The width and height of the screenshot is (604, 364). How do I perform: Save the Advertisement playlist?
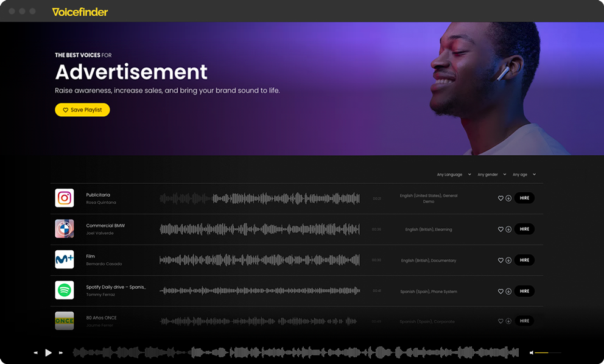(x=82, y=110)
